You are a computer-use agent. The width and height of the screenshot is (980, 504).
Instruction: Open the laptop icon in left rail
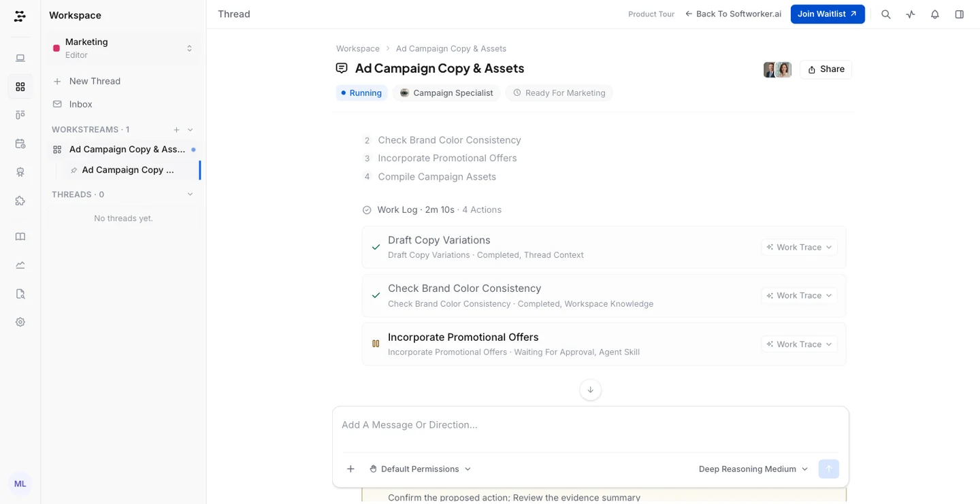point(20,58)
